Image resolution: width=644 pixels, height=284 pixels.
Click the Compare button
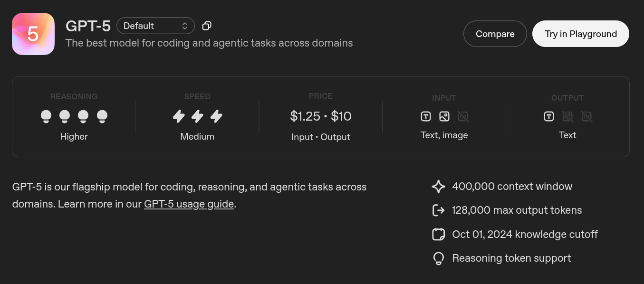coord(495,34)
